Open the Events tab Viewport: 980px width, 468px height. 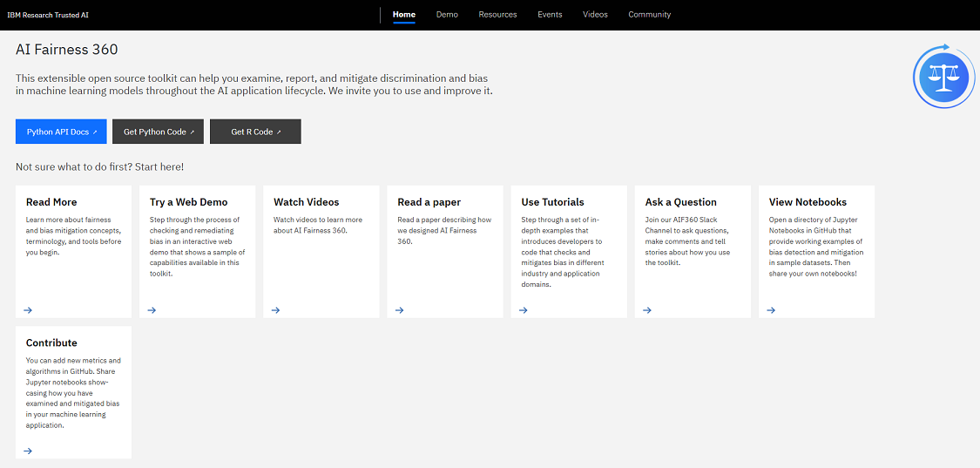[x=550, y=15]
